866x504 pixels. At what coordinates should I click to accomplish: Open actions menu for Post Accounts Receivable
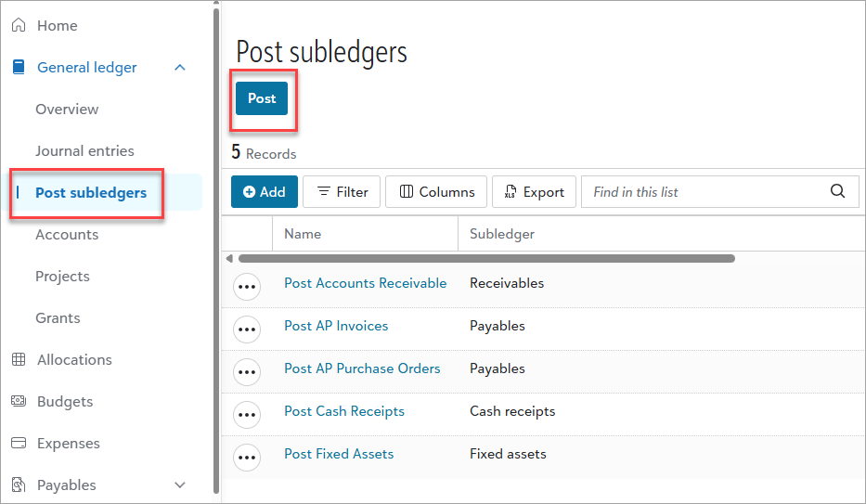[x=246, y=287]
